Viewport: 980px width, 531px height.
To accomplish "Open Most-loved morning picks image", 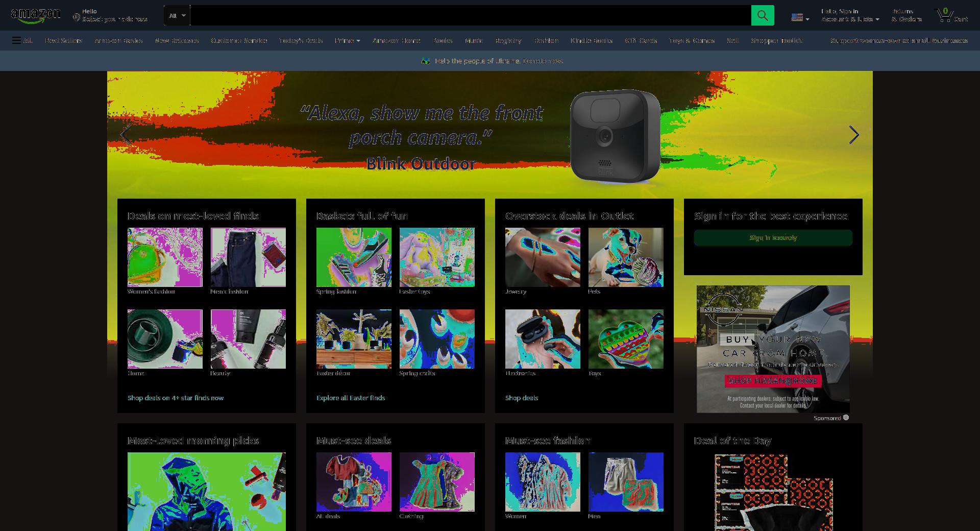I will tap(207, 492).
